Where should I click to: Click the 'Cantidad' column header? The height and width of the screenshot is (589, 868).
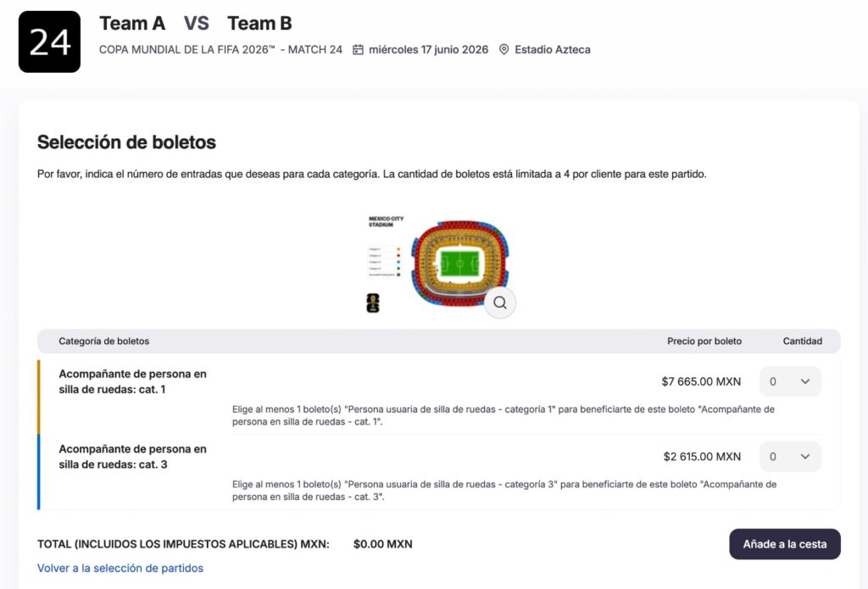point(802,342)
